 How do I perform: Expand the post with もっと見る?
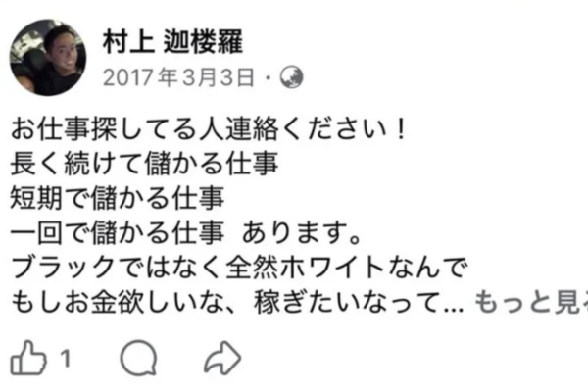[x=531, y=302]
